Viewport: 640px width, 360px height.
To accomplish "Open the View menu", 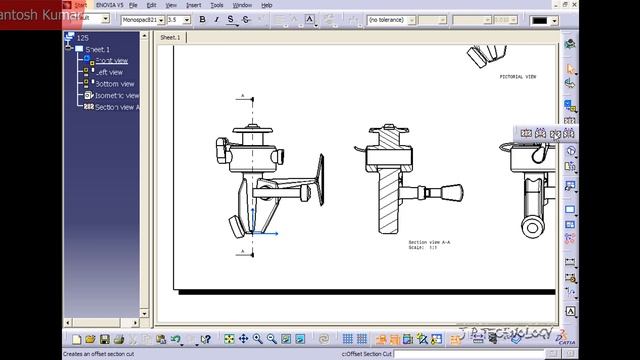I will [x=171, y=5].
